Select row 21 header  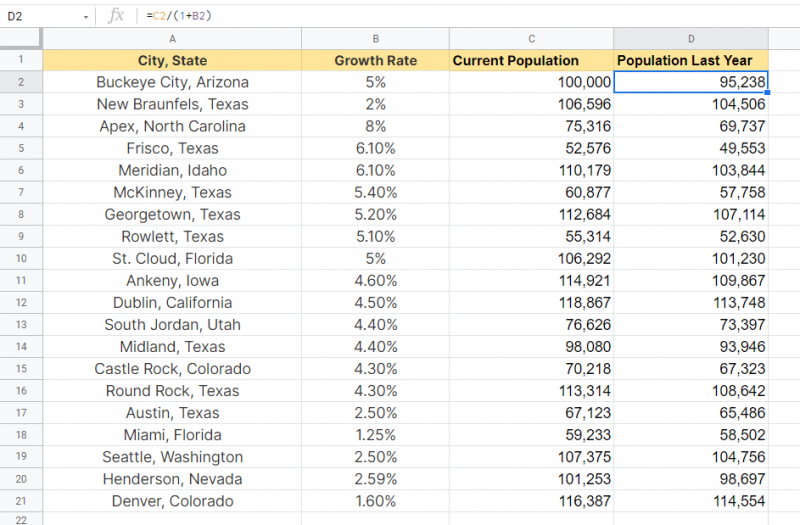click(21, 501)
